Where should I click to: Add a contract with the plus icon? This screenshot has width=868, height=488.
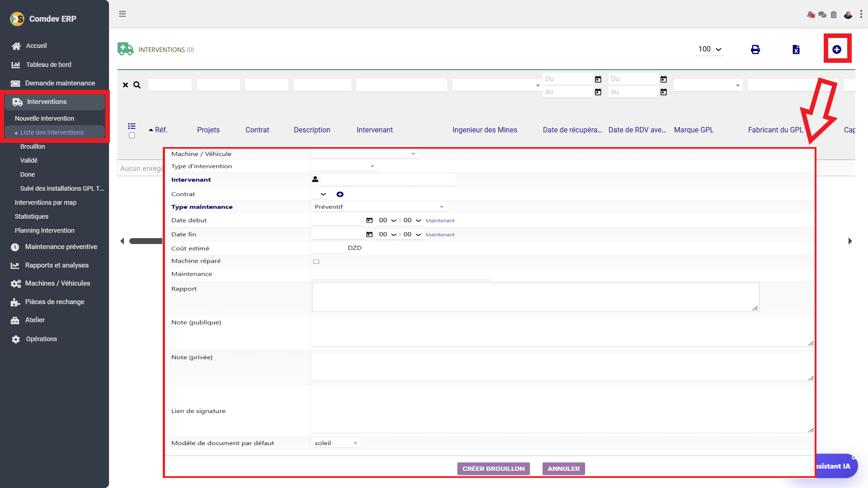[340, 194]
